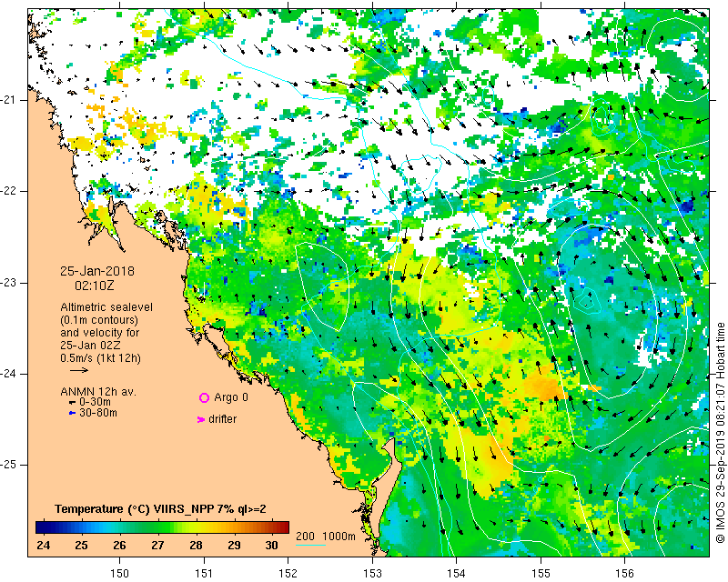This screenshot has width=728, height=582.
Task: Click the latitude axis label -21
Action: coord(9,100)
